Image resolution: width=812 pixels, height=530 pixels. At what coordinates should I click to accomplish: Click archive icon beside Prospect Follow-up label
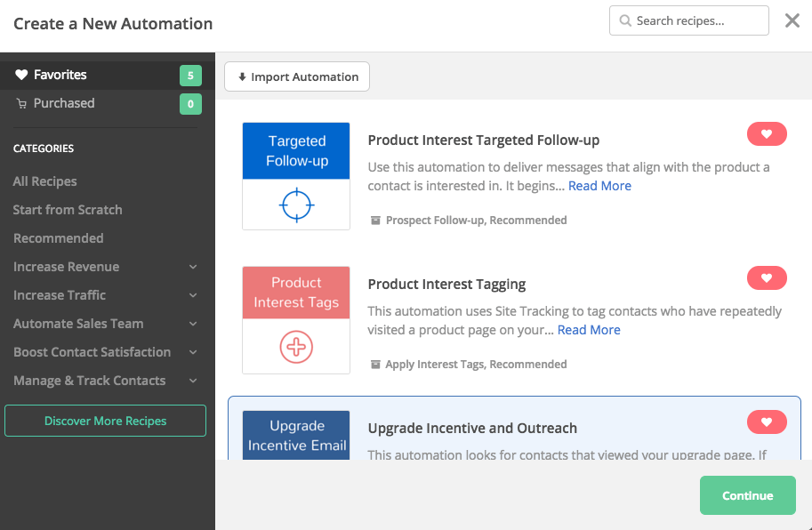[375, 221]
